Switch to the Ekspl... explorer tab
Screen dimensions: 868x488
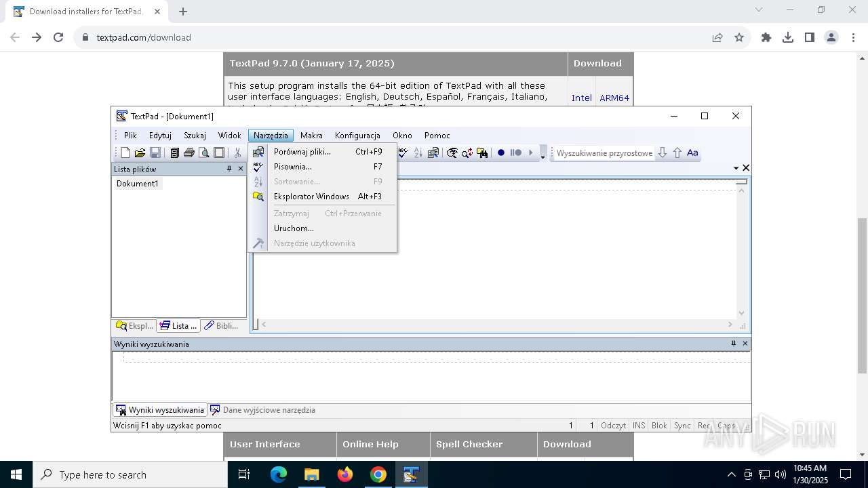(x=135, y=326)
